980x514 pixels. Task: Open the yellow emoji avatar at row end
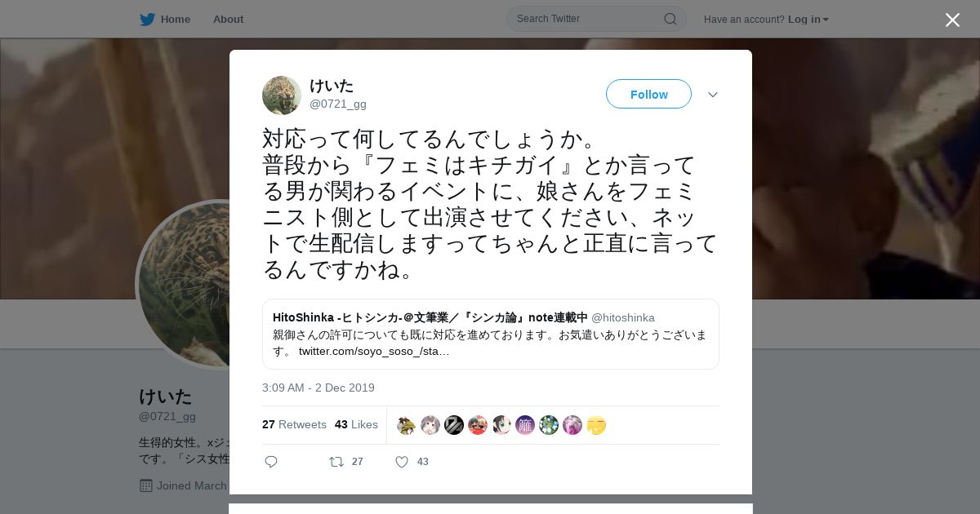pos(596,425)
